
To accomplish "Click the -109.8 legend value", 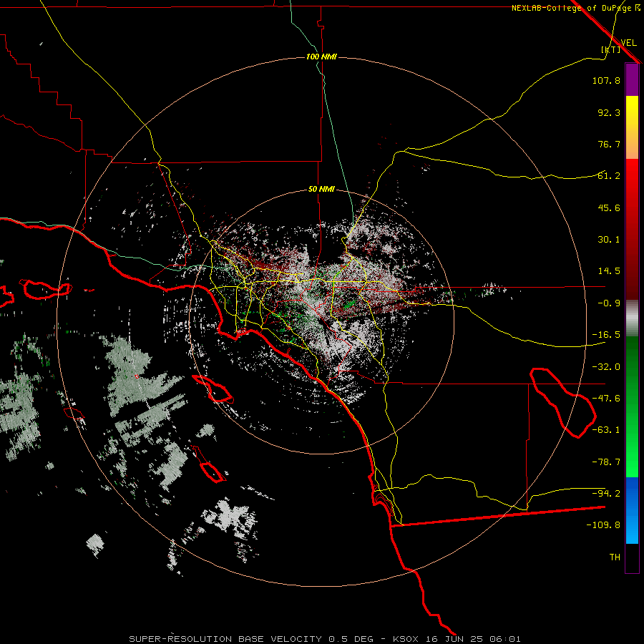I will pos(603,525).
